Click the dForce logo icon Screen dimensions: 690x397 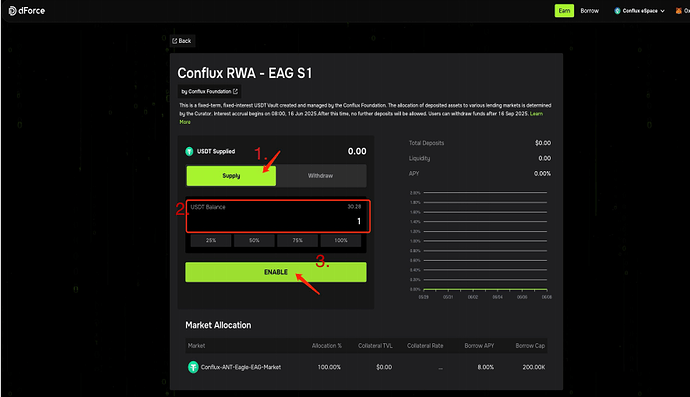click(x=12, y=11)
